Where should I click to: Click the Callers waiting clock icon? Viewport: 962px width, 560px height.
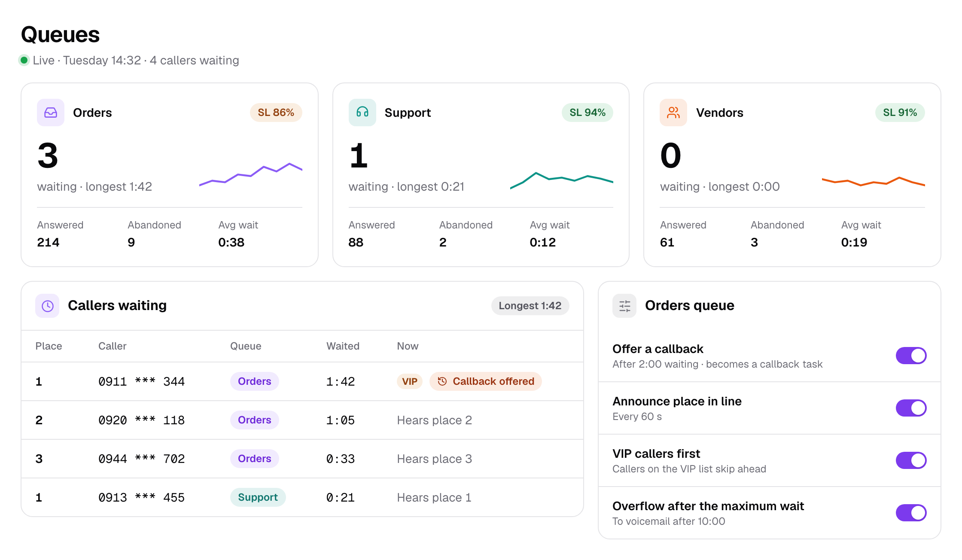(x=47, y=306)
